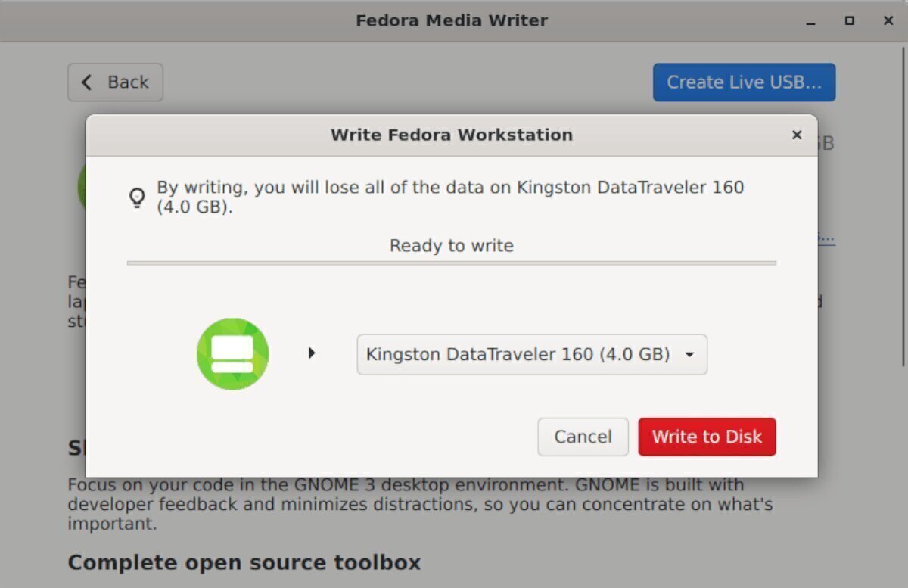Click the X icon on the write dialog
The width and height of the screenshot is (908, 588).
797,135
